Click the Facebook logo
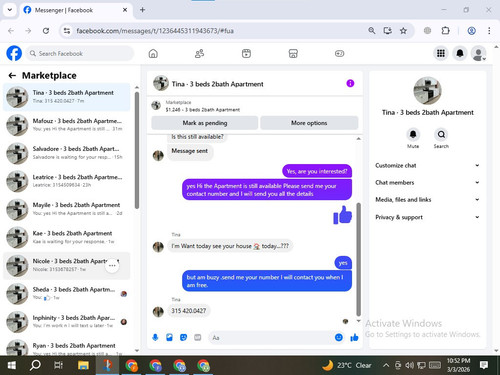Screen dimensions: 500x375 click(x=14, y=53)
